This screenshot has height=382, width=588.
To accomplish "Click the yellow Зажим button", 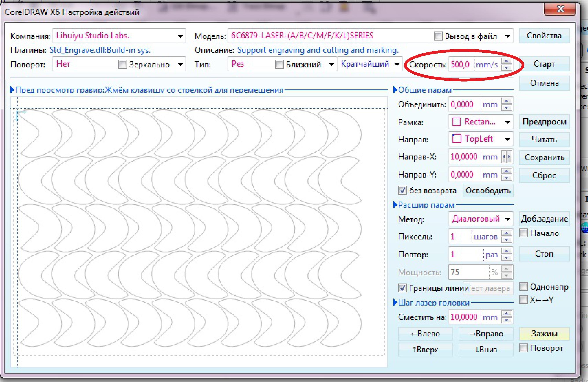I will tap(544, 334).
